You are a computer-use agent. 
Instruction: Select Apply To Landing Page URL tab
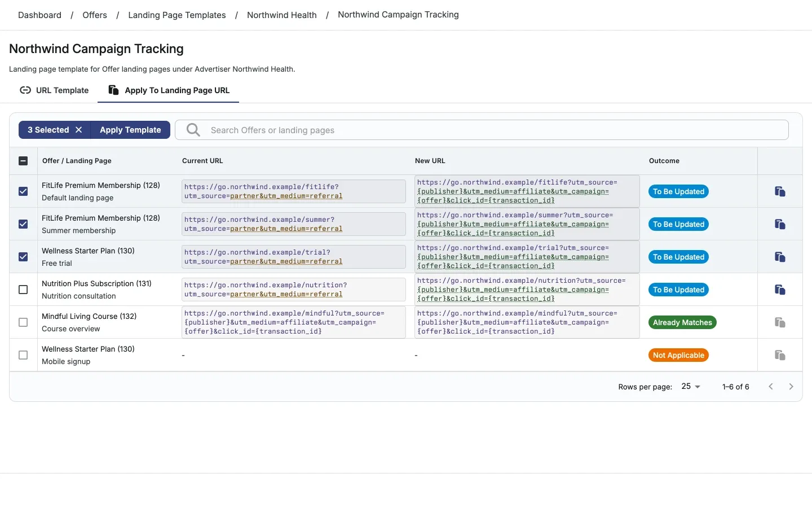pyautogui.click(x=169, y=90)
